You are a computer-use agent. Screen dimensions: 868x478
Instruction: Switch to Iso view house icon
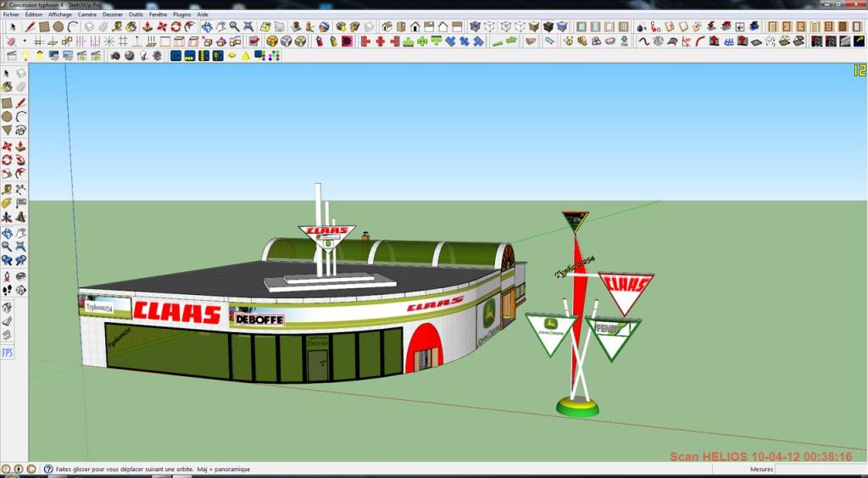click(387, 26)
